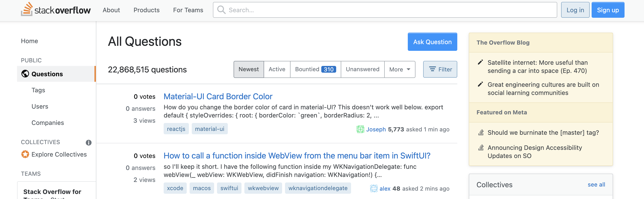Open the Products menu

(x=147, y=10)
